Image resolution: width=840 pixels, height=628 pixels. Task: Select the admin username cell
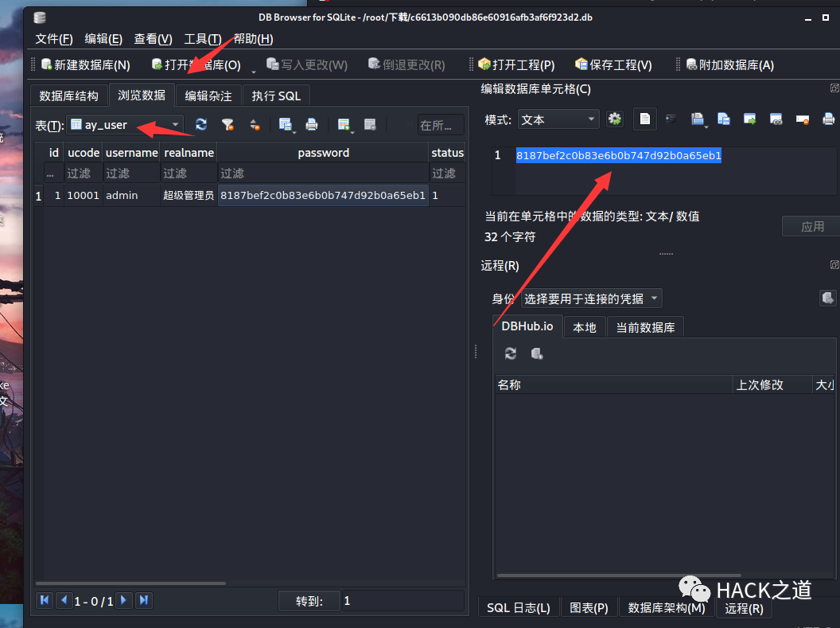point(131,196)
